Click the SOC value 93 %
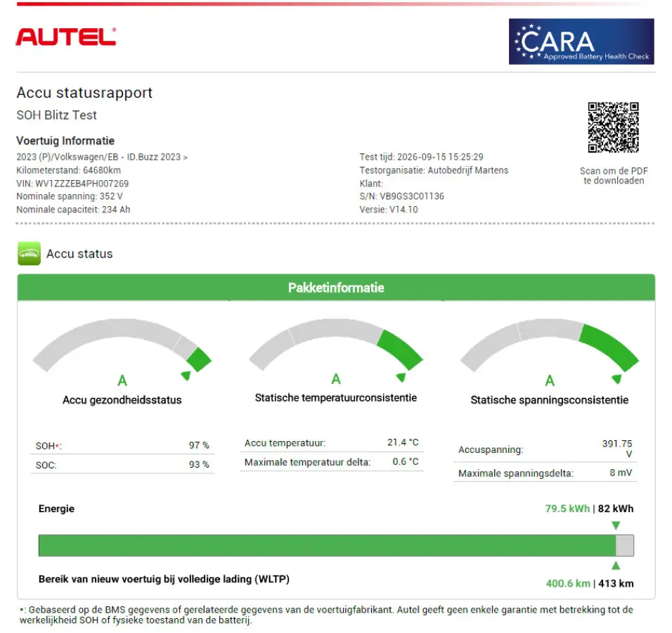 199,464
